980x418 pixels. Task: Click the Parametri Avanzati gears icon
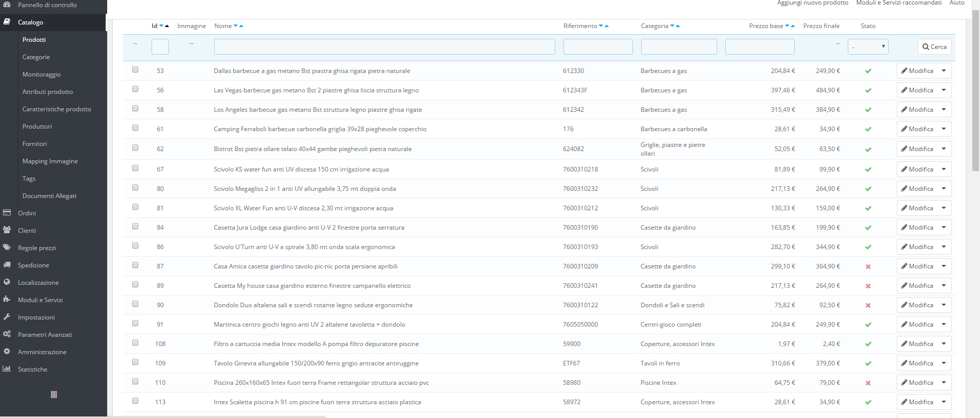[7, 334]
